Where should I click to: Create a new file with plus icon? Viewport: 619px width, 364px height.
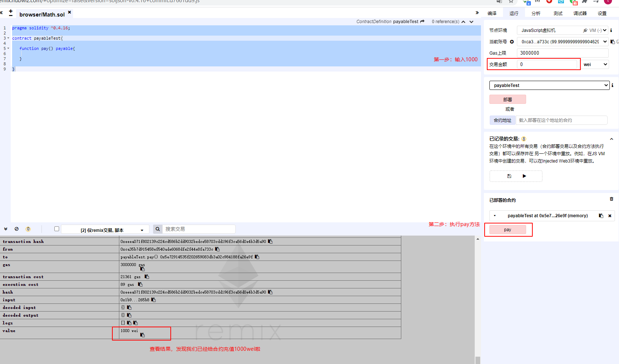(x=11, y=11)
